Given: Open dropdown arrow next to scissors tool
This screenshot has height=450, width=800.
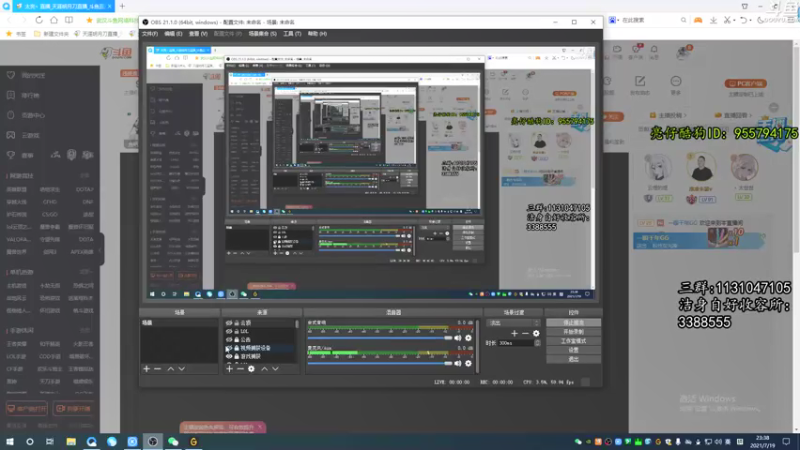Looking at the screenshot, I should coord(734,20).
